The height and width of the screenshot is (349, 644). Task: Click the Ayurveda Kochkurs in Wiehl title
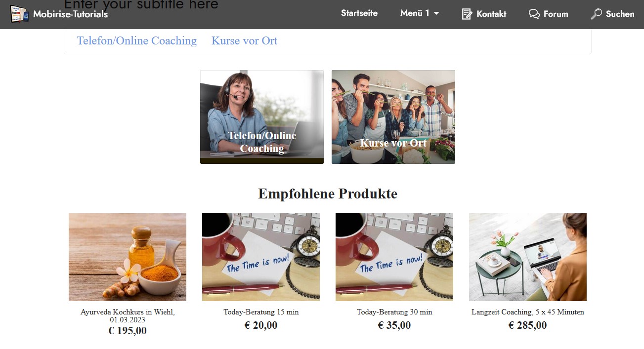[x=128, y=316]
